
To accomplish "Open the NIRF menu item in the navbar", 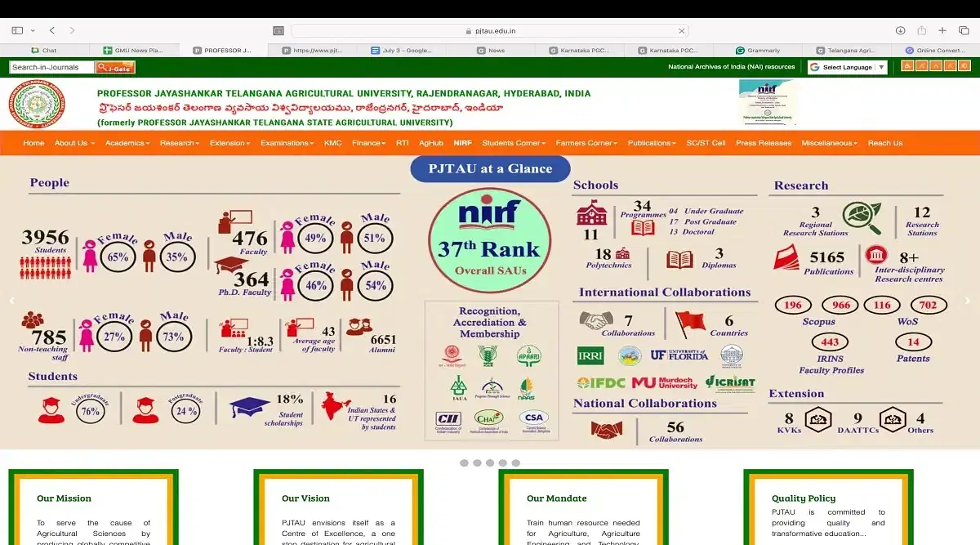I will [463, 143].
